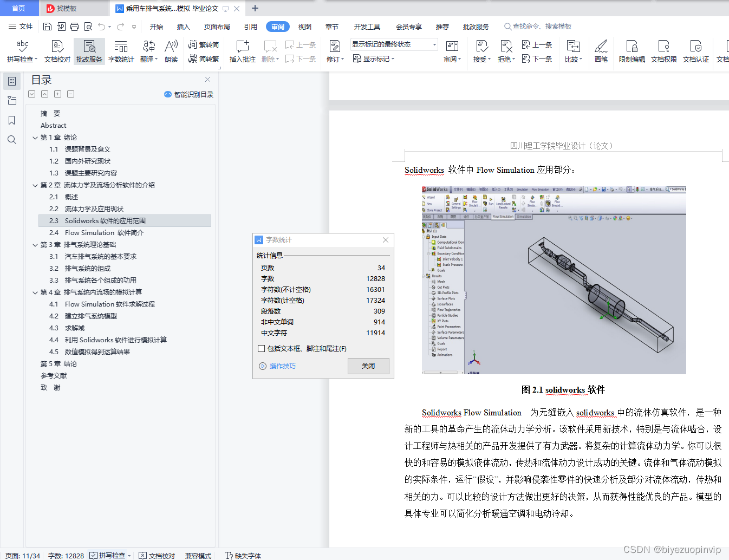Switch to 页面布局 ribbon tab

pos(217,27)
